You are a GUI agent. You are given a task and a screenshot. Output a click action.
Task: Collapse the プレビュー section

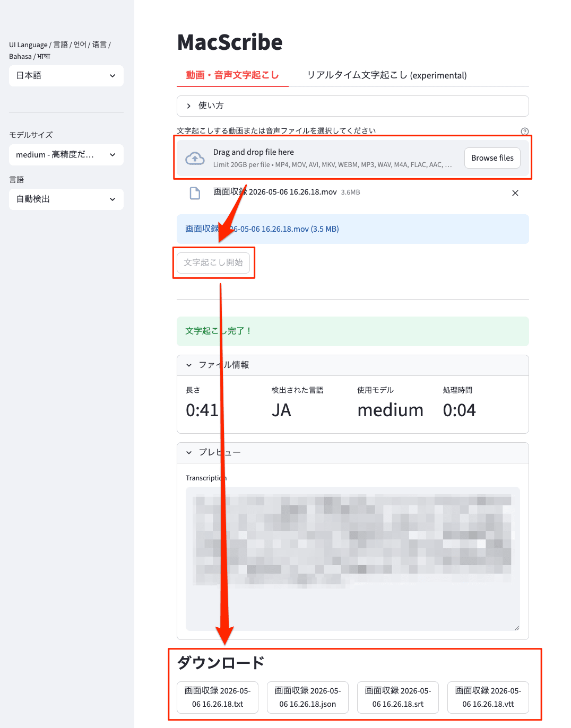click(x=353, y=453)
